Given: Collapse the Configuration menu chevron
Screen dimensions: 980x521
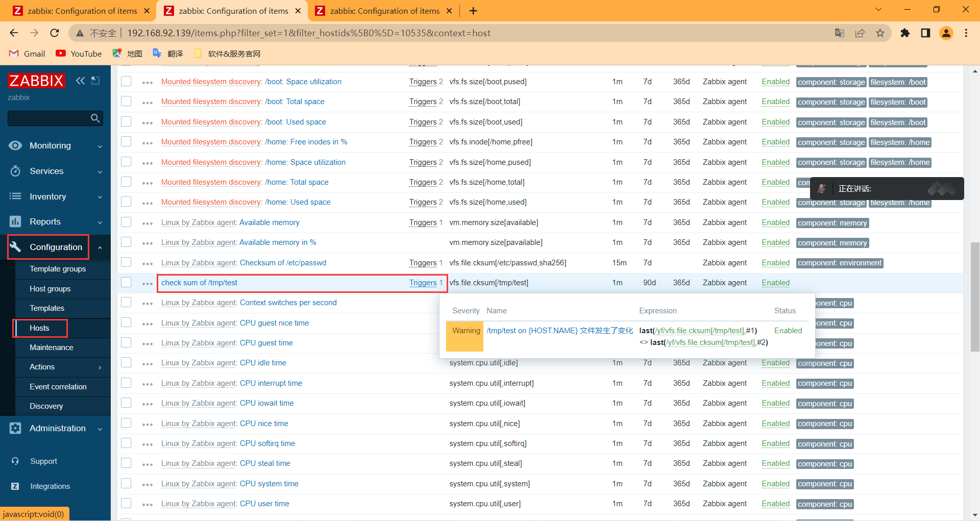Looking at the screenshot, I should click(100, 247).
